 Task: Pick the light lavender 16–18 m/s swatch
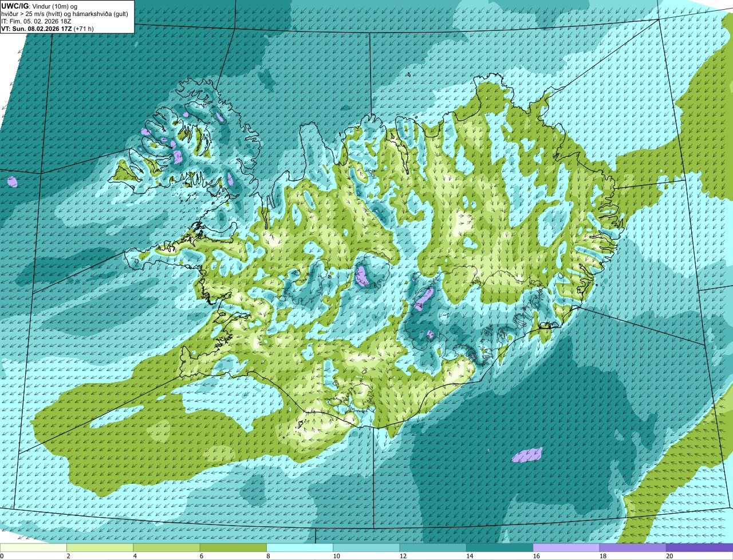coord(566,548)
